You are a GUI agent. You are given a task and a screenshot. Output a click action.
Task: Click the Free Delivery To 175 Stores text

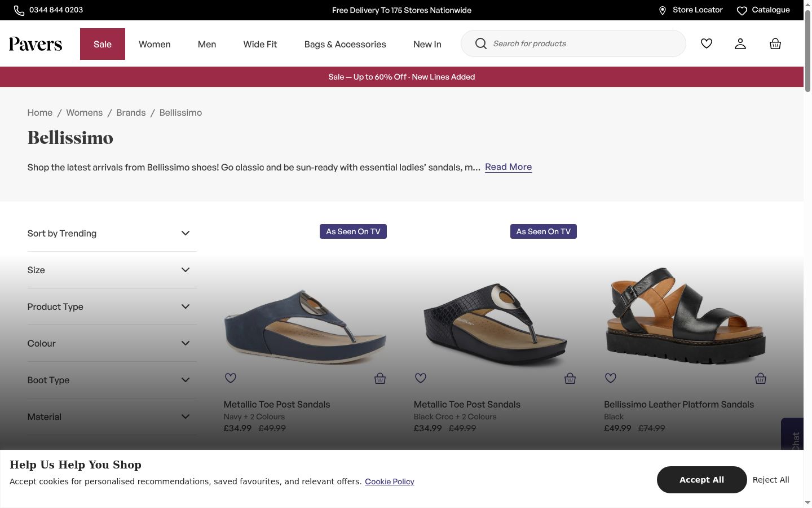[x=401, y=10]
